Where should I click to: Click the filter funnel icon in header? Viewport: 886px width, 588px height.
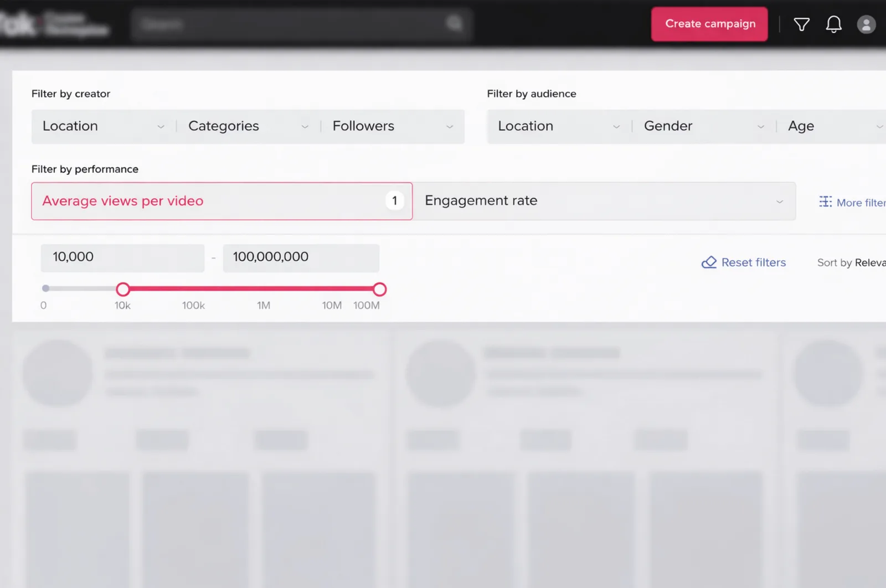coord(801,24)
